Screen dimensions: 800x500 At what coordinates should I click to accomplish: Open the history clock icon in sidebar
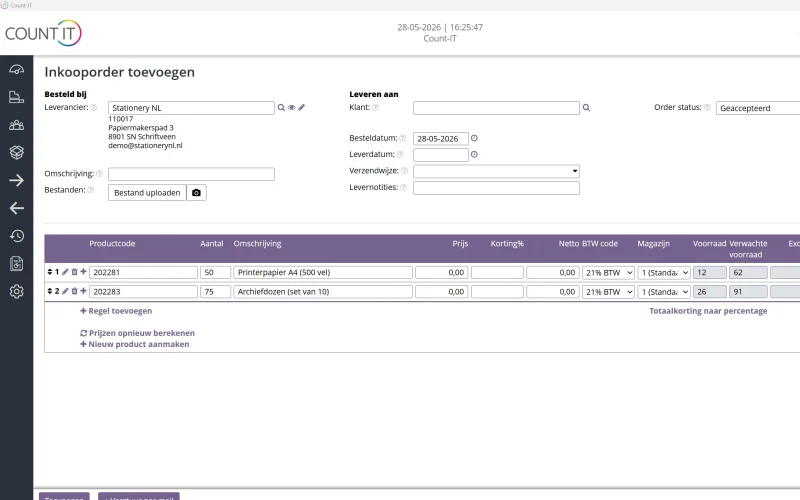click(x=16, y=236)
